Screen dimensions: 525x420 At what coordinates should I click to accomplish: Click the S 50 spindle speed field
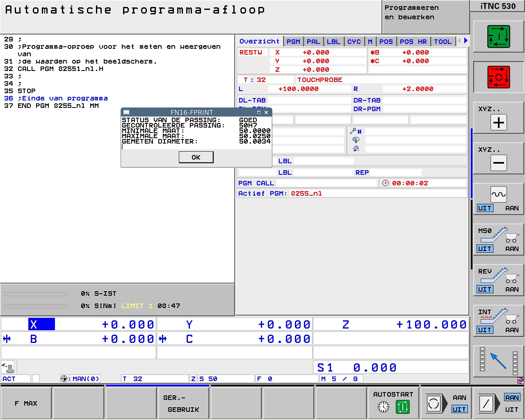click(x=226, y=379)
